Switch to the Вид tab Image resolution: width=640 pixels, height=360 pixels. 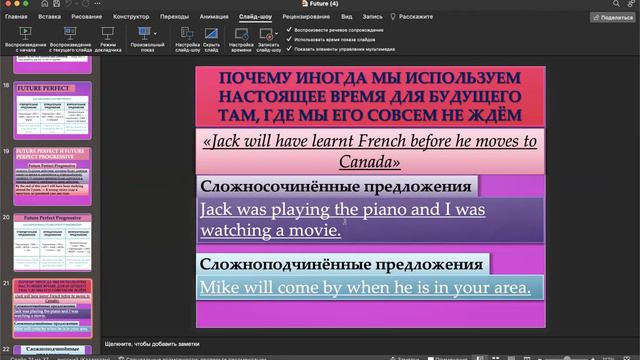(x=347, y=17)
